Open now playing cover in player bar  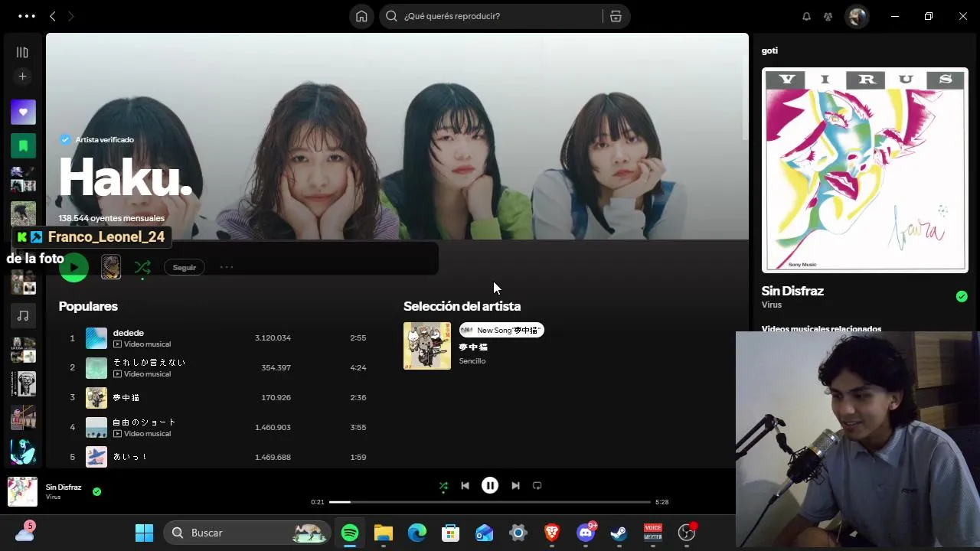coord(22,492)
